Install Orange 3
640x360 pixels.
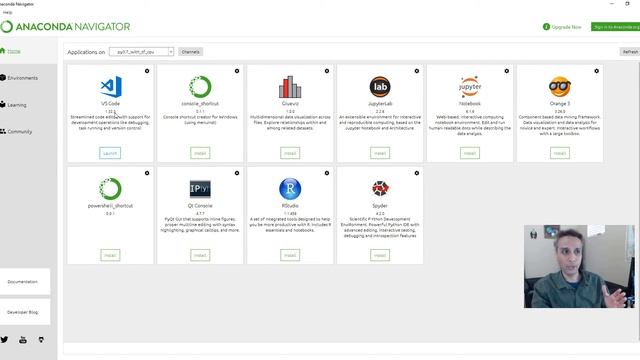click(x=560, y=153)
